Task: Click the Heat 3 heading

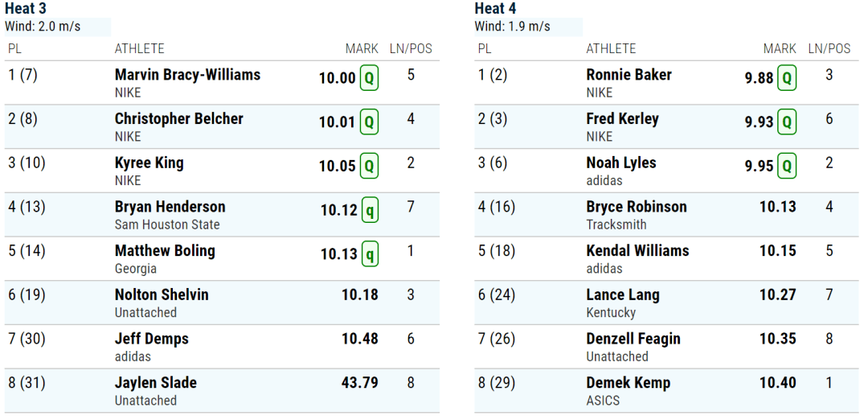Action: [x=26, y=8]
